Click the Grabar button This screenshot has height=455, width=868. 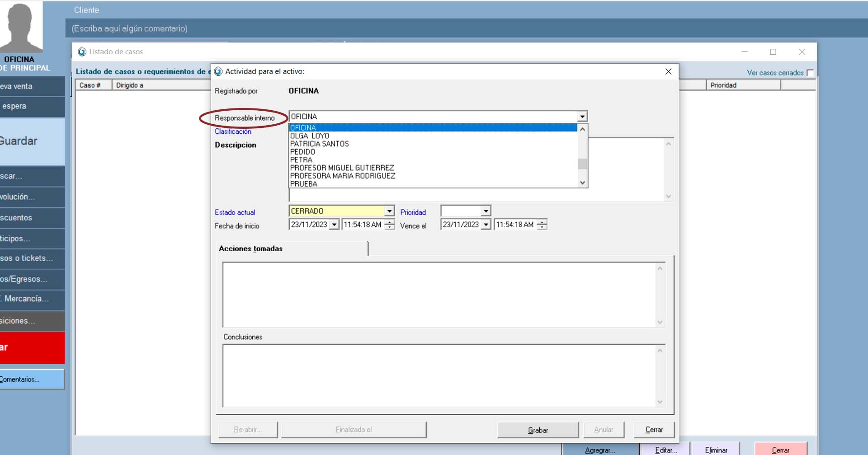pyautogui.click(x=538, y=430)
